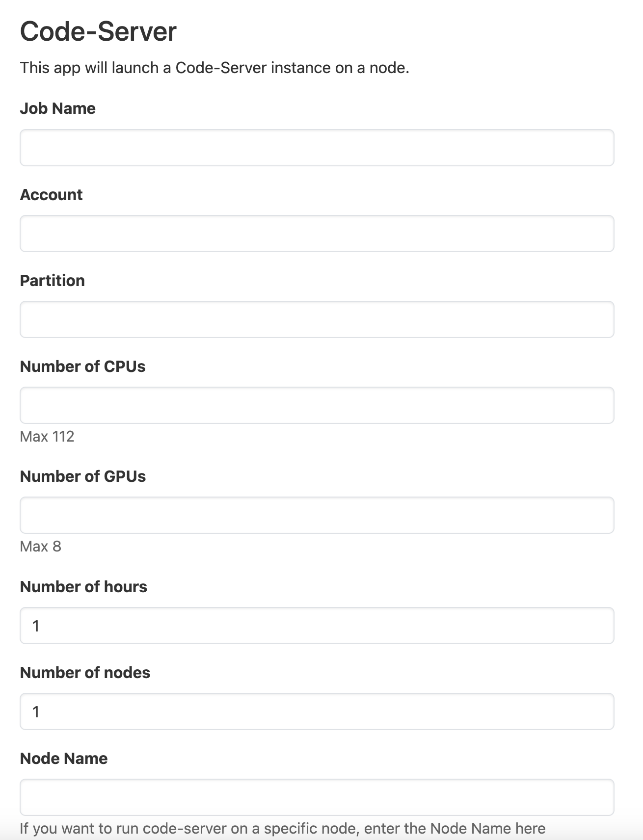
Task: Select the Number of hours field showing 1
Action: [x=317, y=625]
